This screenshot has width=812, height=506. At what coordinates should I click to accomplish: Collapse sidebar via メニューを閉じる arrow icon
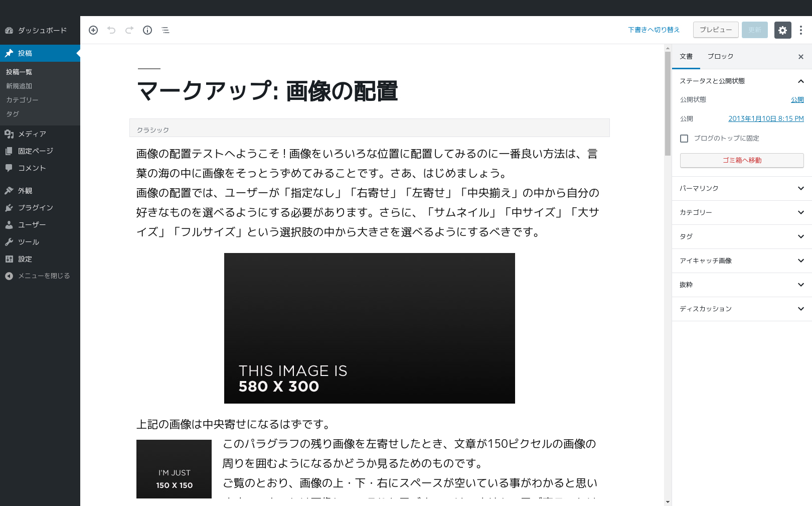(x=9, y=276)
